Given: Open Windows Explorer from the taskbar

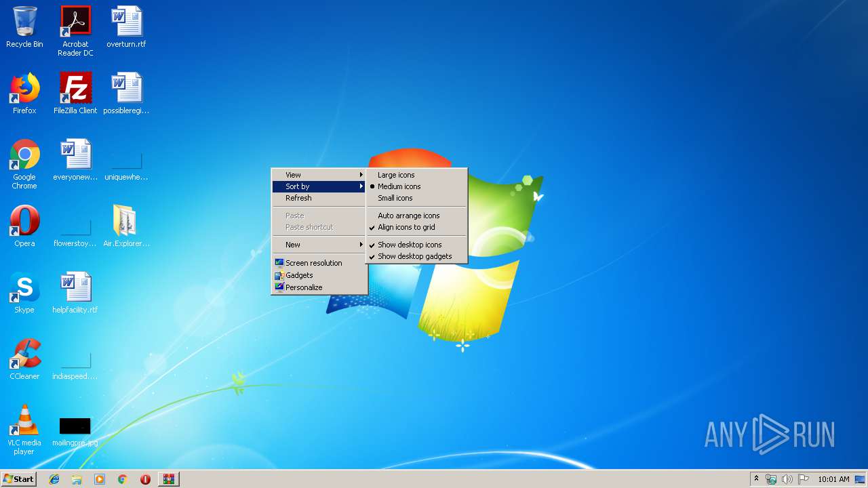Looking at the screenshot, I should [77, 479].
